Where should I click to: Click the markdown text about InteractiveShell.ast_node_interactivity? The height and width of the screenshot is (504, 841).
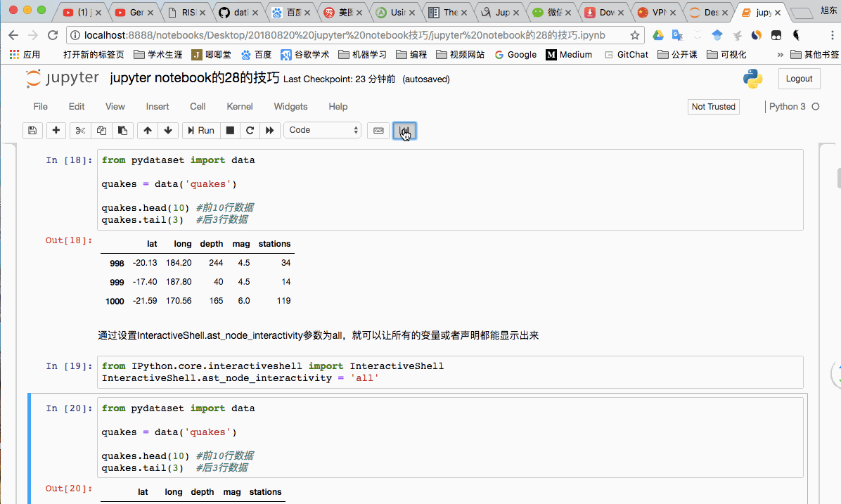tap(318, 335)
